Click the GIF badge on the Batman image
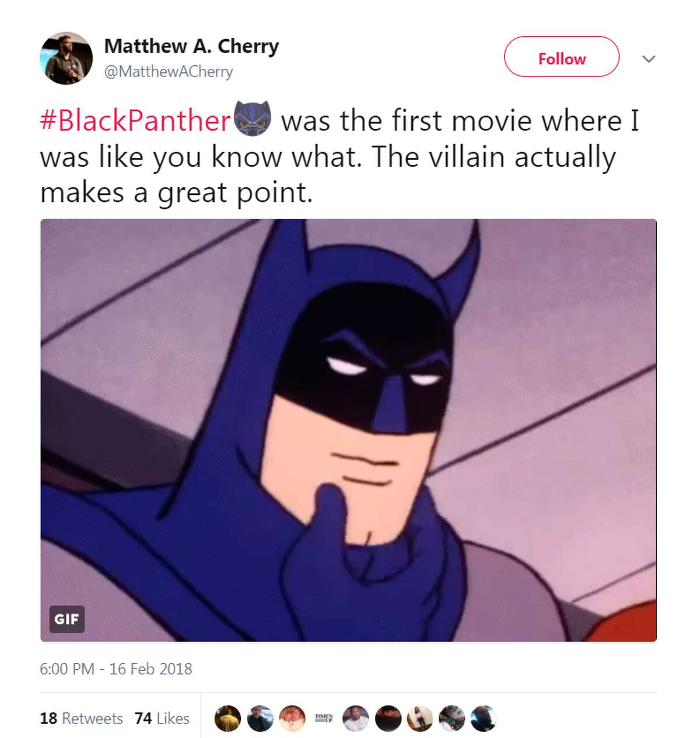 tap(68, 620)
